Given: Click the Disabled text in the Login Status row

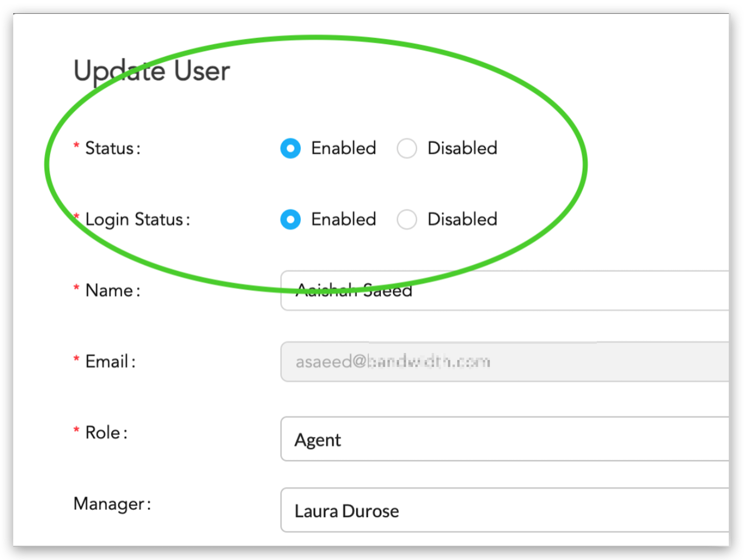Looking at the screenshot, I should pos(462,220).
